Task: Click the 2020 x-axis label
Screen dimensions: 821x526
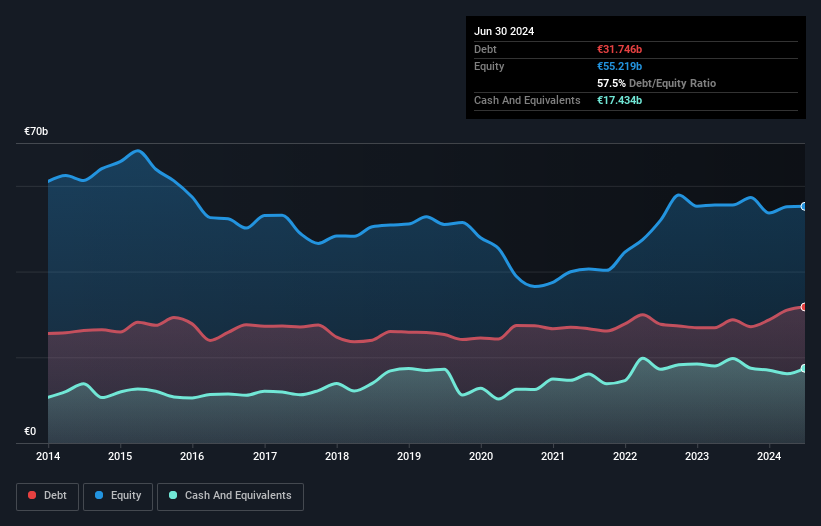Action: [481, 456]
